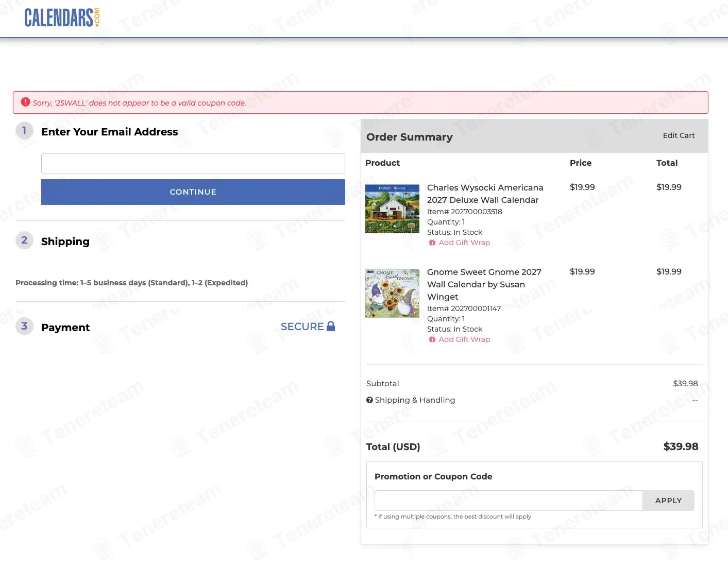Add Gift Wrap to Gnome calendar
The image size is (728, 568).
464,339
